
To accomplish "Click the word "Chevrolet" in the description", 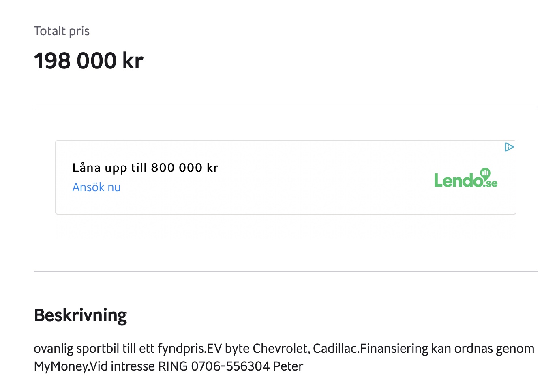I will [280, 348].
